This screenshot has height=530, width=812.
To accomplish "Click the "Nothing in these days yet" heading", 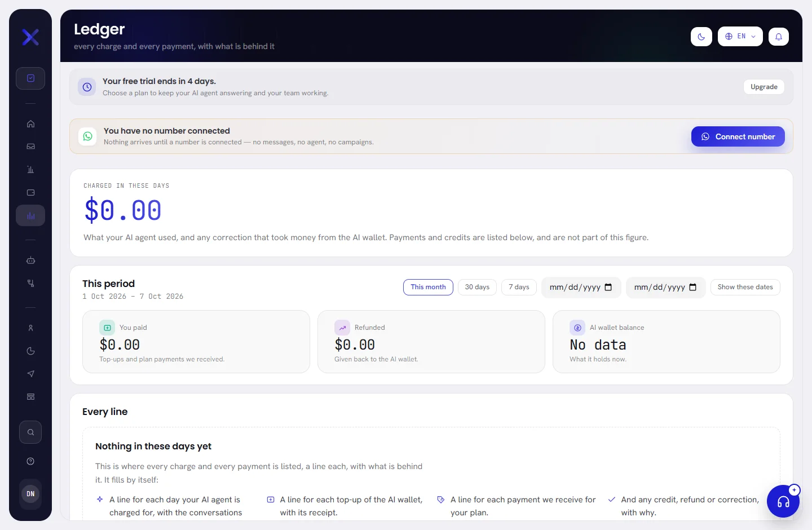I will click(153, 446).
